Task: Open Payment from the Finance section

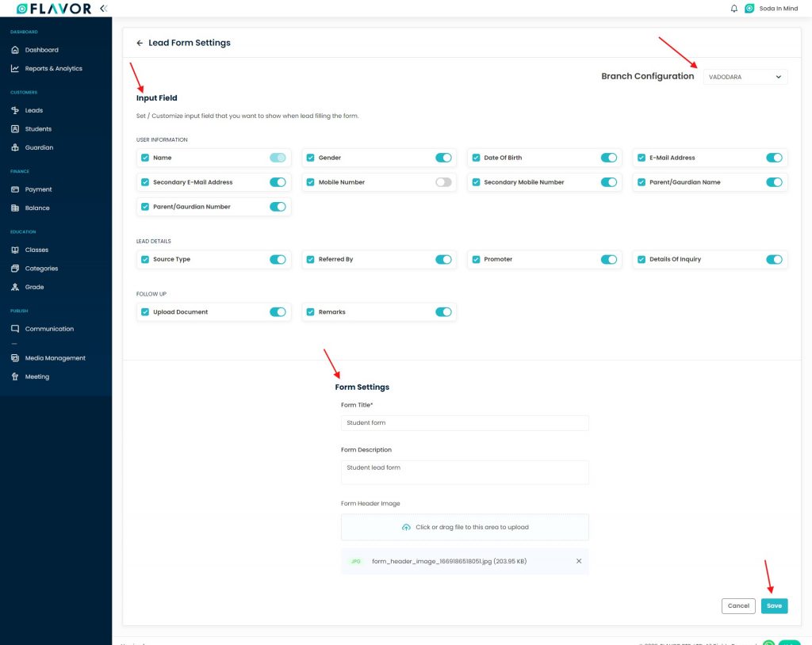Action: 38,189
